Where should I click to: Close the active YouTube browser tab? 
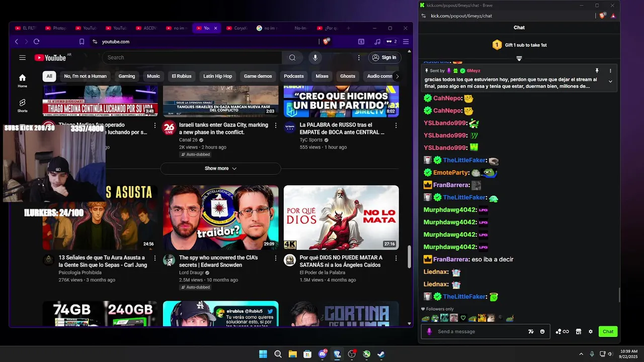(x=215, y=28)
